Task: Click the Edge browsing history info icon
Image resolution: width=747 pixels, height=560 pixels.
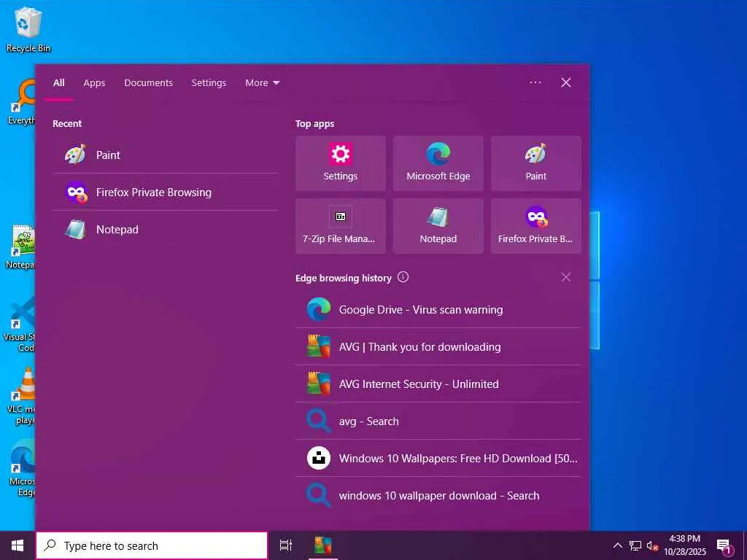Action: (403, 277)
